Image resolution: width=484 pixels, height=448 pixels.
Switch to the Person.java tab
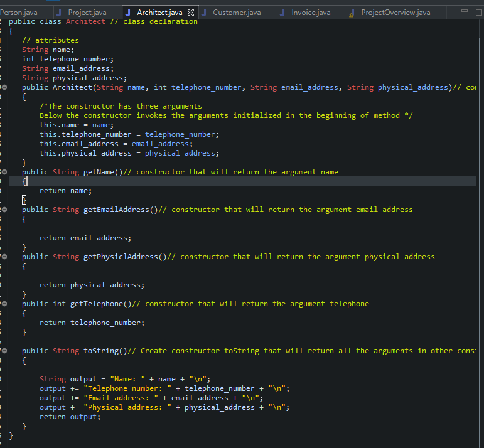pos(19,13)
